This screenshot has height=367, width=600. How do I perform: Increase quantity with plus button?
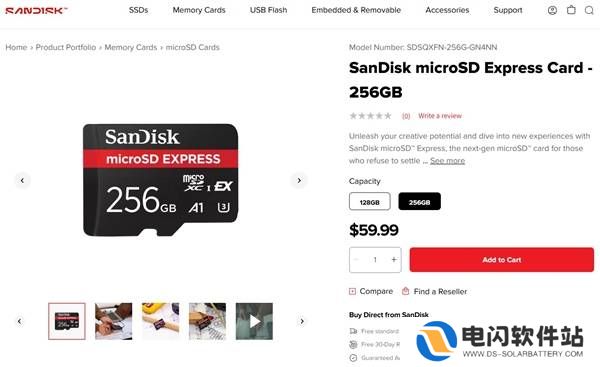(394, 259)
